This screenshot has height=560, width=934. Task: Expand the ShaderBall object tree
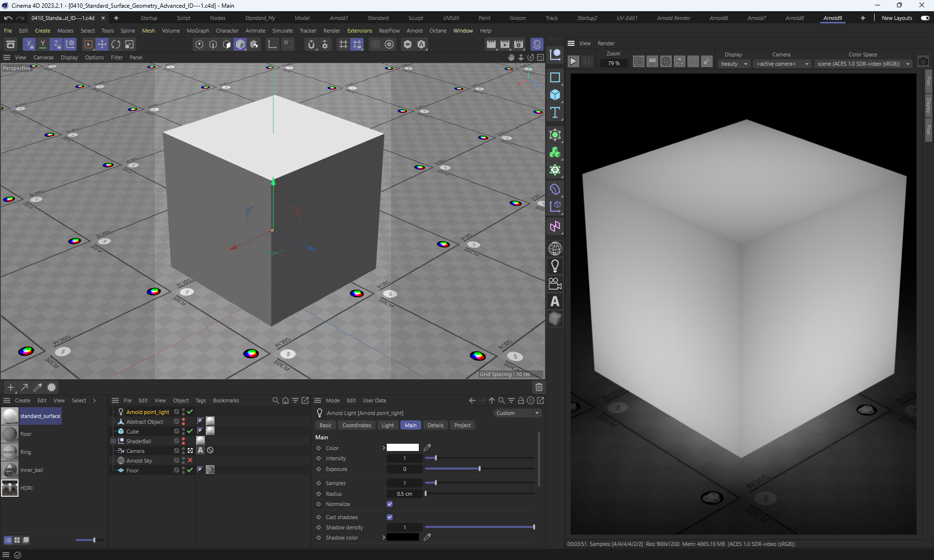(113, 441)
